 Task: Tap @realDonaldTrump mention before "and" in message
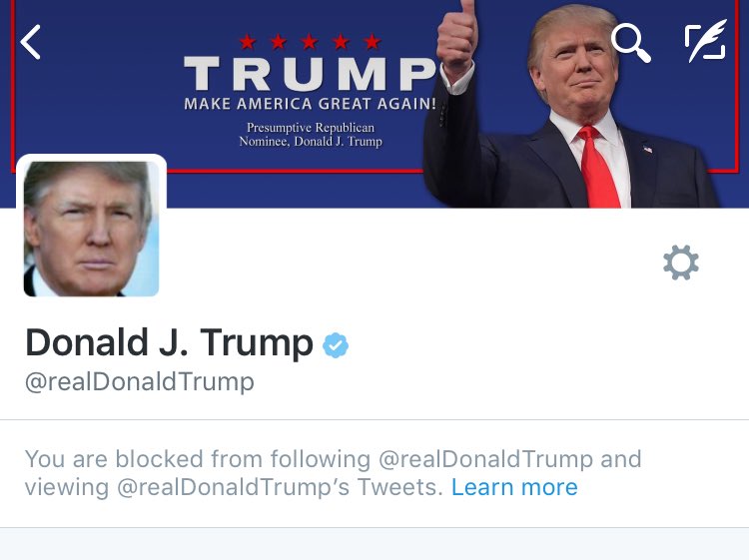[x=485, y=459]
